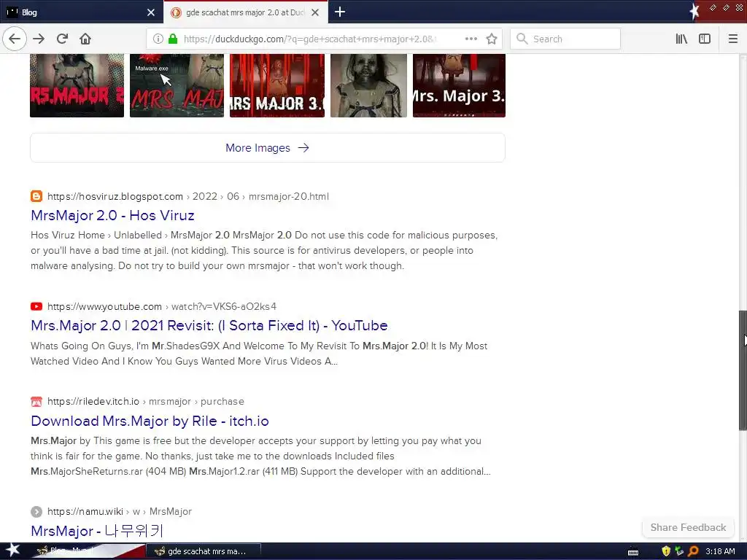The image size is (747, 560).
Task: Click the More Images button
Action: coord(267,147)
